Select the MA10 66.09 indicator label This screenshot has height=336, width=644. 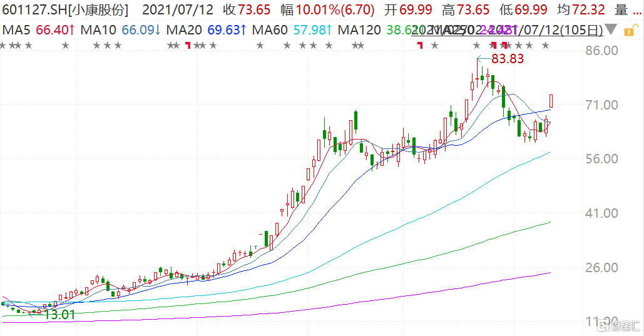(x=120, y=30)
